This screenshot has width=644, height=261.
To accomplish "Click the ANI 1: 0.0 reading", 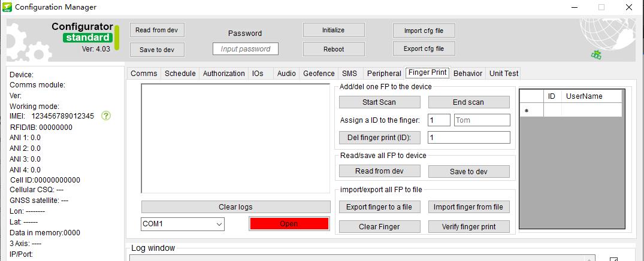I will pos(25,138).
